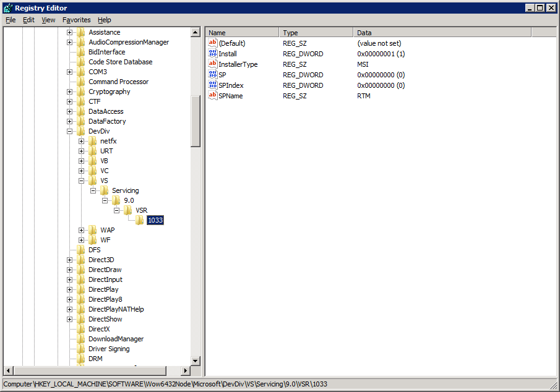Image resolution: width=560 pixels, height=392 pixels.
Task: Select the VC key
Action: (x=105, y=171)
